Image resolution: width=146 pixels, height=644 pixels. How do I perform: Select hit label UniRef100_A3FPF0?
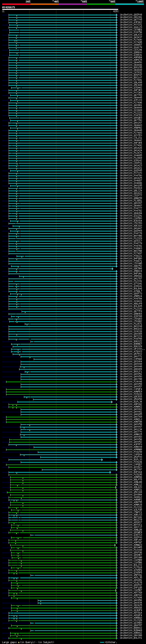click(131, 444)
